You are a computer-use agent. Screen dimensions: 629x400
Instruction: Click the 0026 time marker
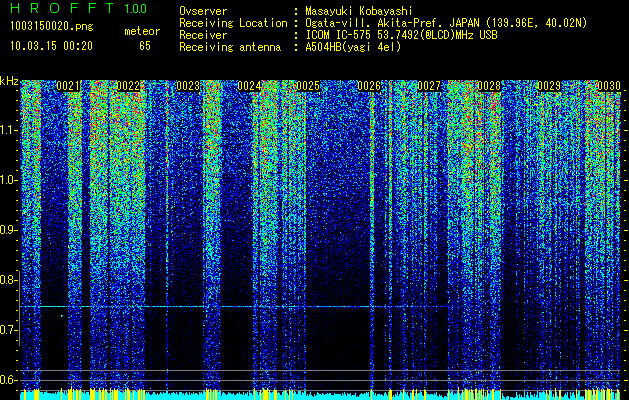[369, 86]
